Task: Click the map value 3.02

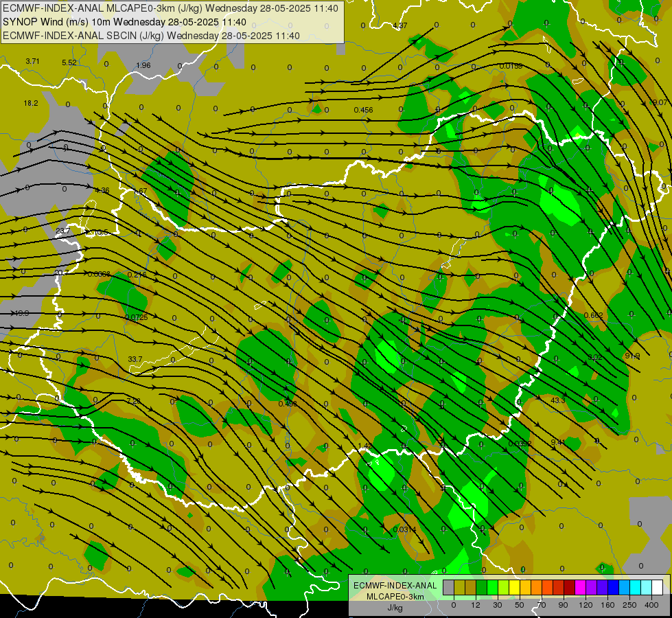Action: point(595,357)
